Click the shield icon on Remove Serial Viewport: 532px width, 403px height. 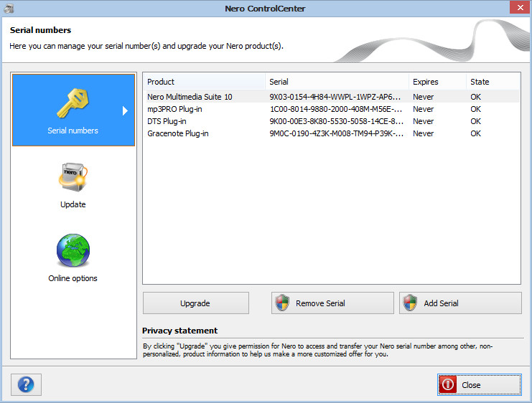pos(282,303)
